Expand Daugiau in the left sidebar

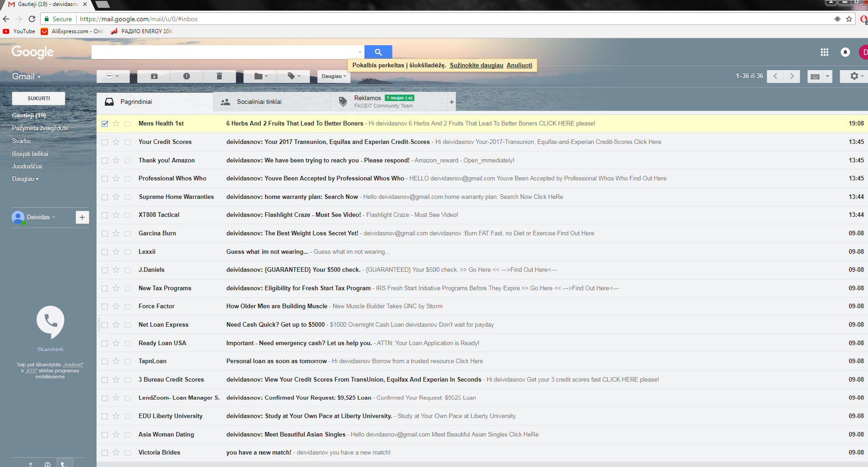25,179
